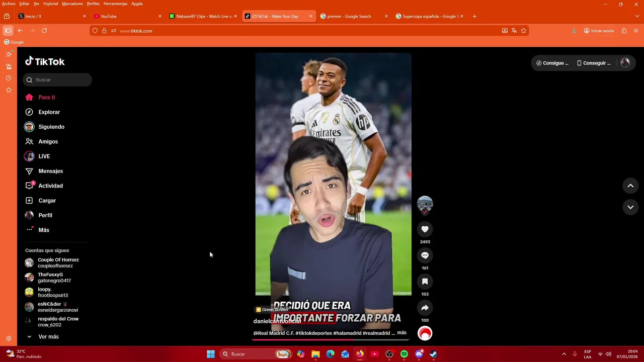Share the video with arrow icon
Viewport: 644px width, 362px height.
[425, 308]
